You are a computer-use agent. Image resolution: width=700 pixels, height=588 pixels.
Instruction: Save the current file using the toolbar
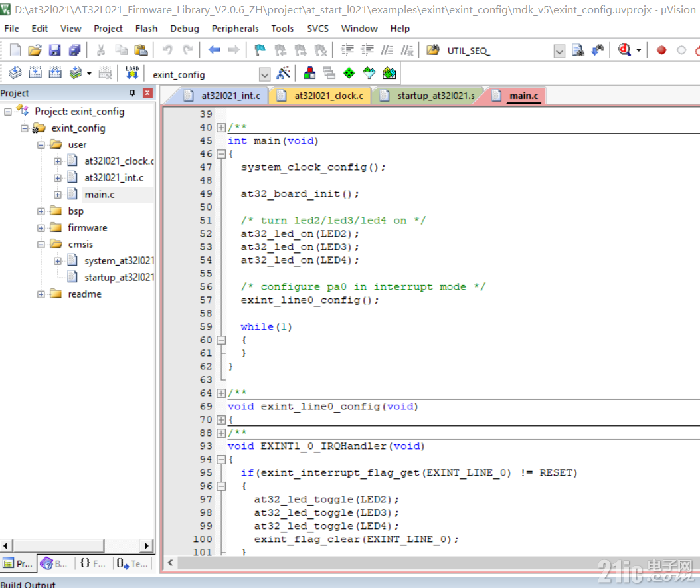(x=54, y=50)
